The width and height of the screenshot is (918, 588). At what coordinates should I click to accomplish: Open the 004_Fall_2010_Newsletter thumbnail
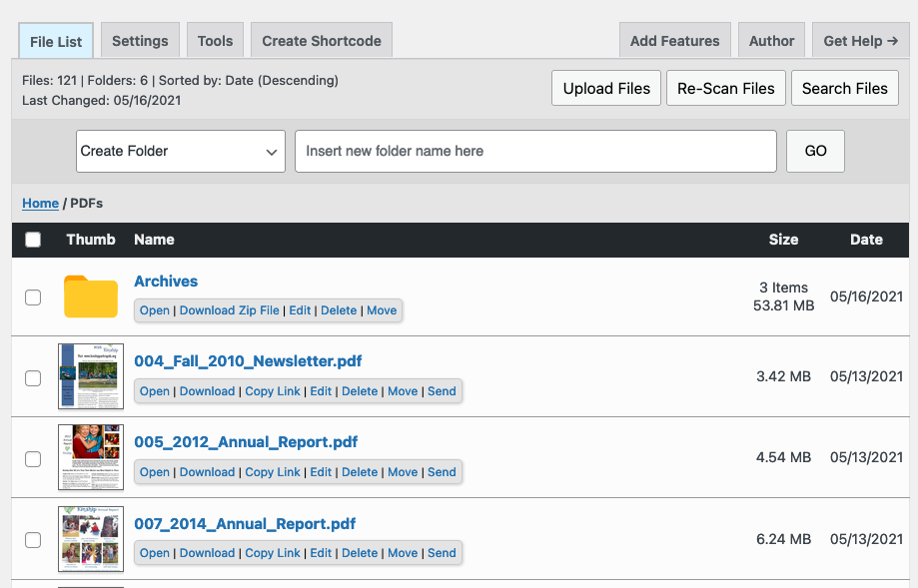click(x=91, y=376)
